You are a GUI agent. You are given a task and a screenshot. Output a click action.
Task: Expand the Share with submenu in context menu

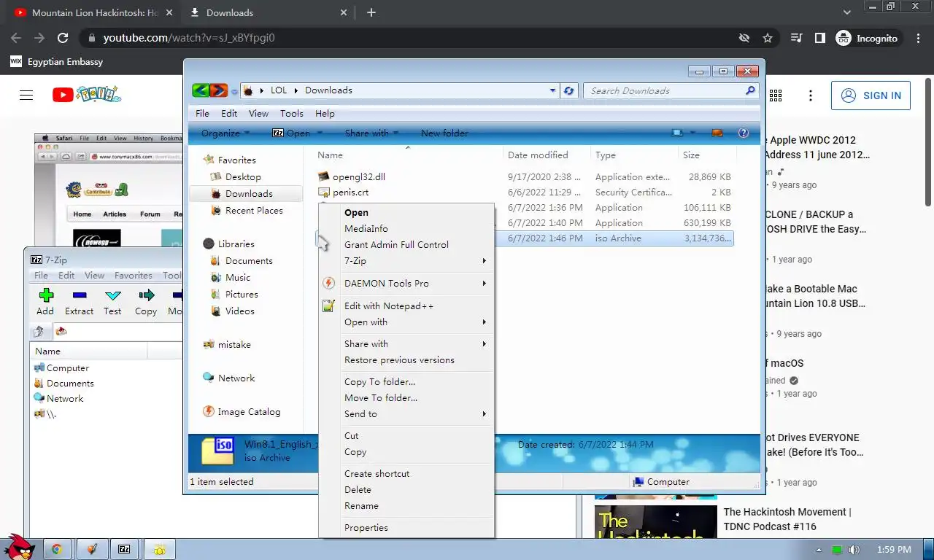[x=484, y=344]
